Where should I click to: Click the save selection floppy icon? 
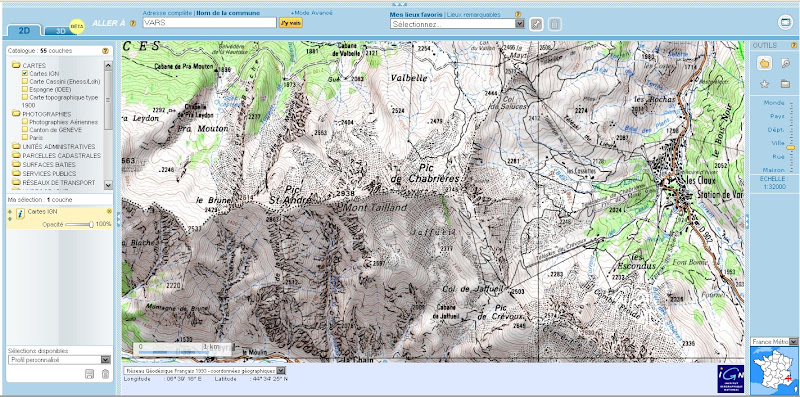pos(89,374)
